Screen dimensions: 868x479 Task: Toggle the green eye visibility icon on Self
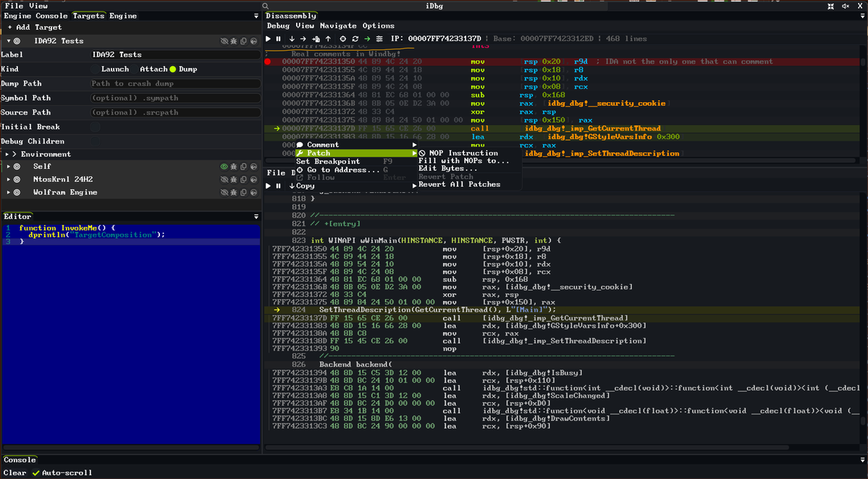(224, 167)
